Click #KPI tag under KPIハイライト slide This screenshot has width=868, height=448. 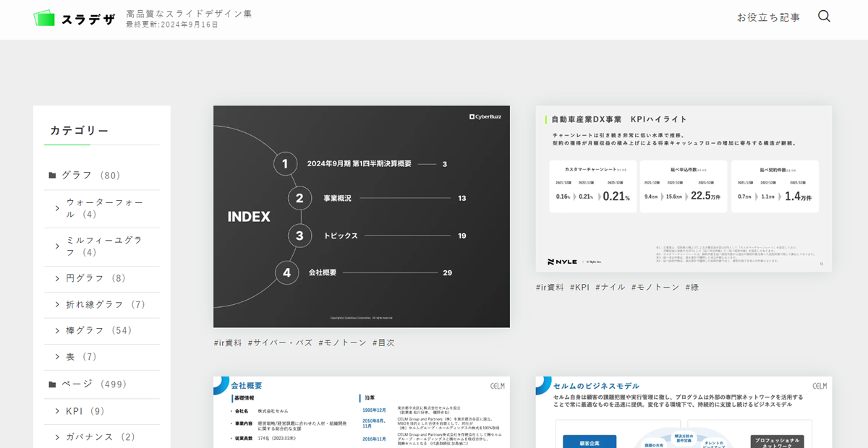tap(580, 287)
